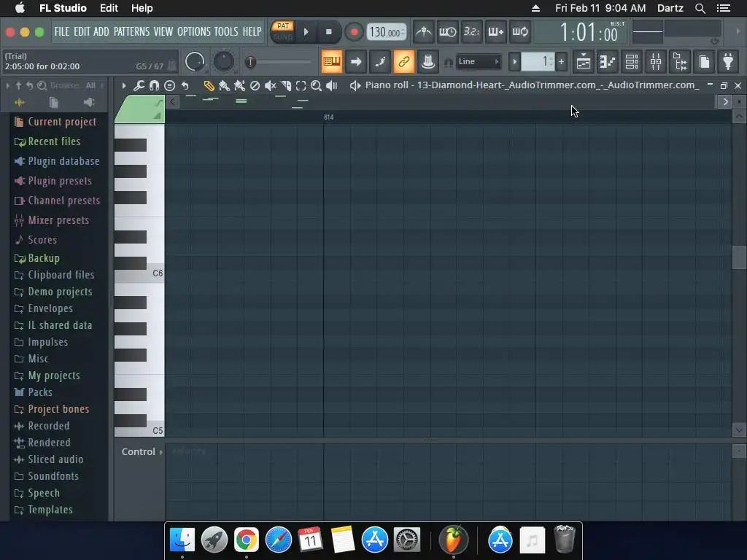Adjust the main volume knob
The image size is (747, 560).
pos(195,61)
